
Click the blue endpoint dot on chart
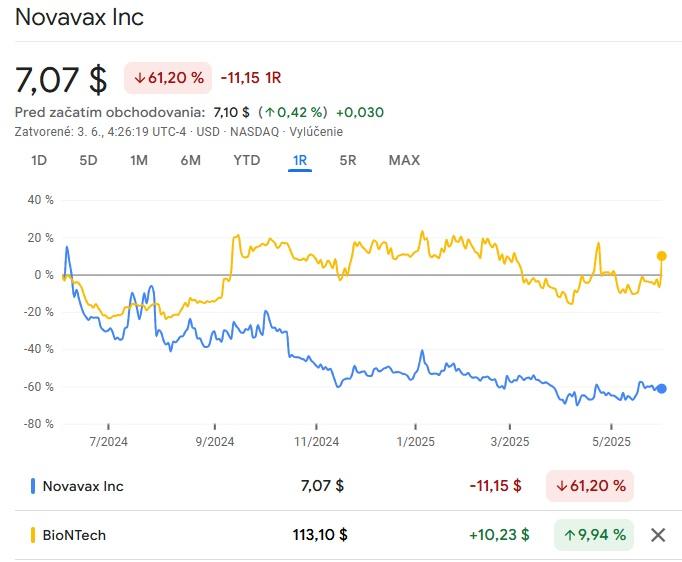(x=661, y=389)
